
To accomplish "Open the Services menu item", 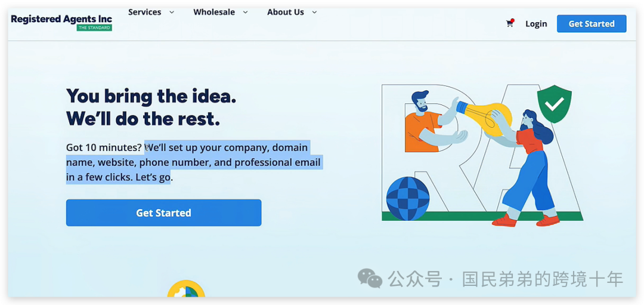I will tap(144, 13).
